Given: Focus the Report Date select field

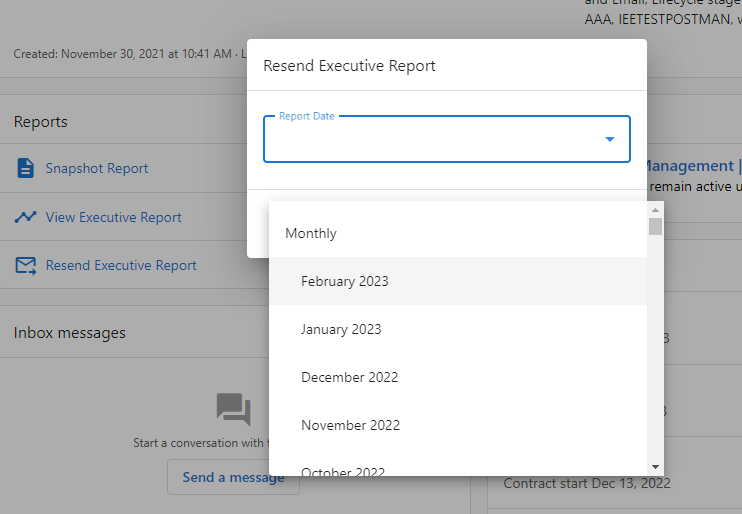Looking at the screenshot, I should point(447,139).
